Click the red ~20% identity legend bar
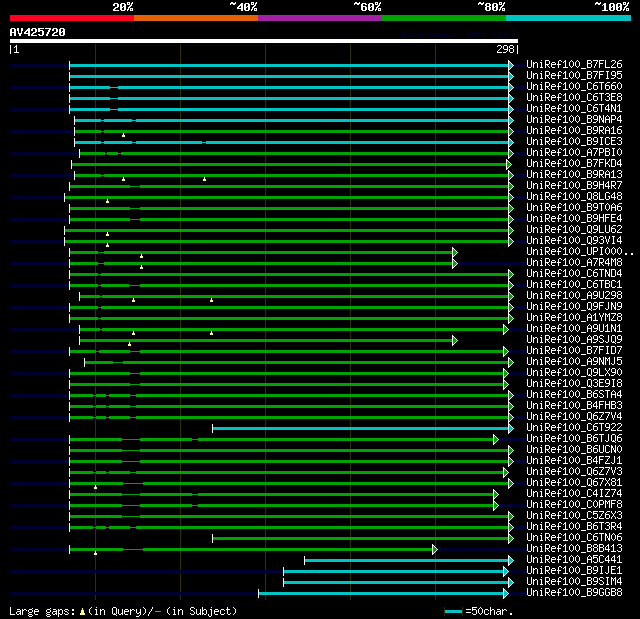640x619 pixels. [x=72, y=18]
